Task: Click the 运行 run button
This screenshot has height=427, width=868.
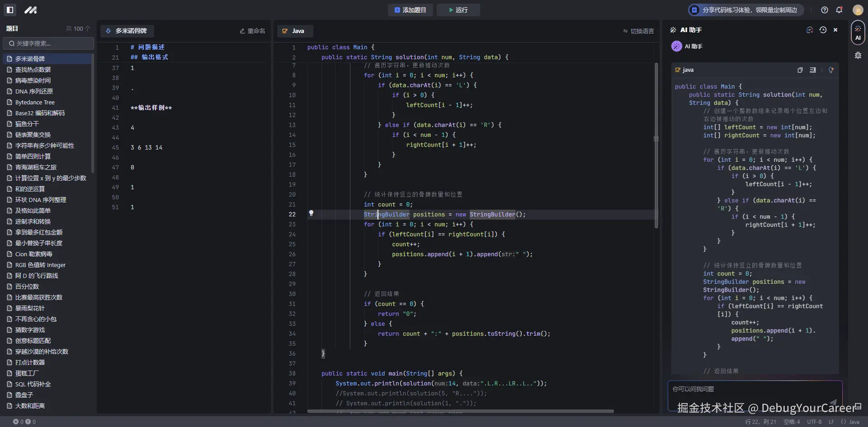Action: pos(458,10)
